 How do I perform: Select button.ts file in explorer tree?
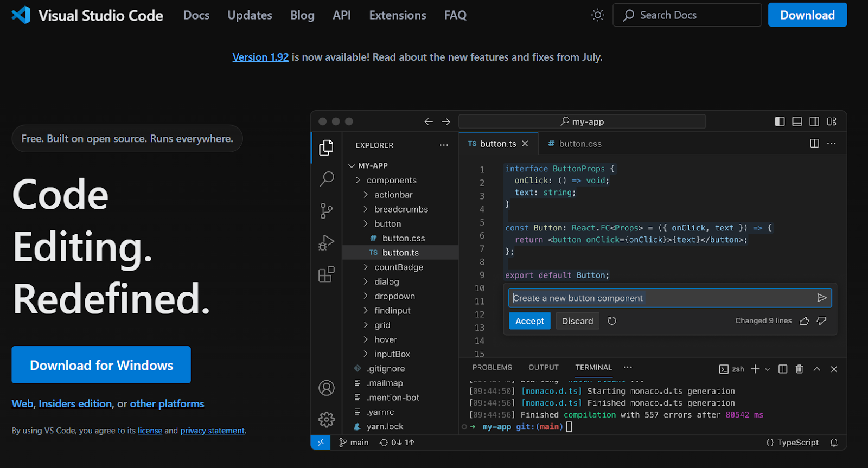click(x=400, y=253)
